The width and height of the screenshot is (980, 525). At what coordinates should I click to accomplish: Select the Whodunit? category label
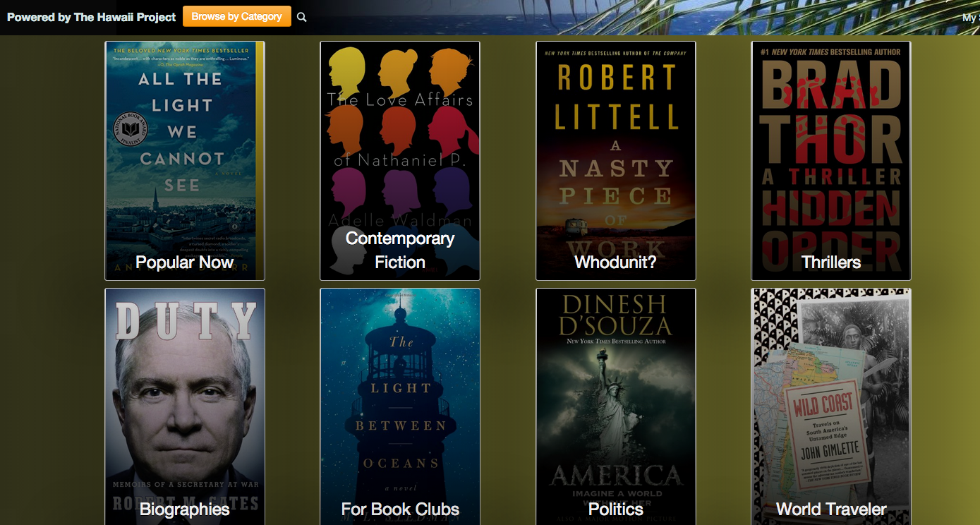(615, 262)
